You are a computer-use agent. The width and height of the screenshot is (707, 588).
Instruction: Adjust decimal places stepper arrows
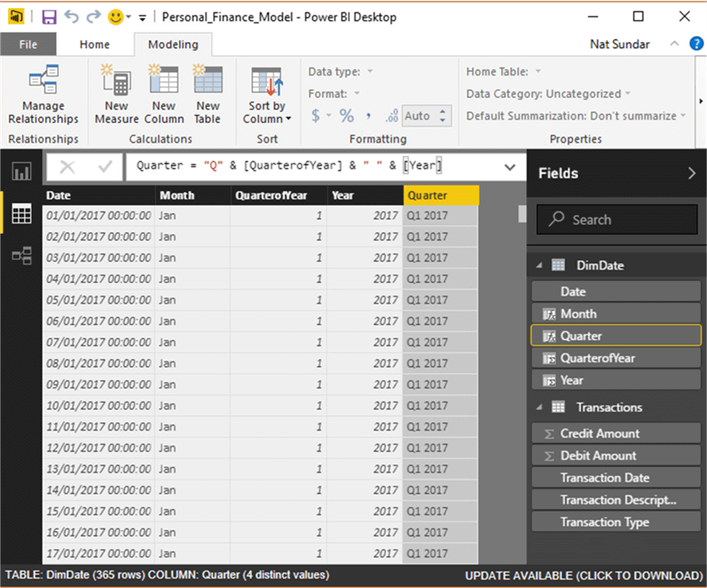click(x=445, y=116)
